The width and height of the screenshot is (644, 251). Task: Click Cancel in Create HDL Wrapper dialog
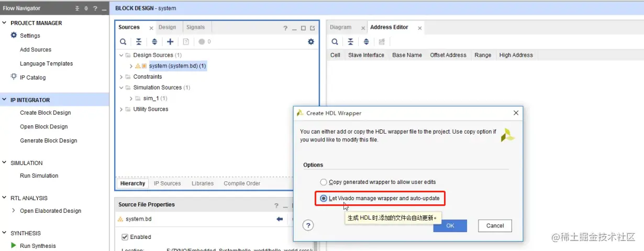tap(495, 226)
